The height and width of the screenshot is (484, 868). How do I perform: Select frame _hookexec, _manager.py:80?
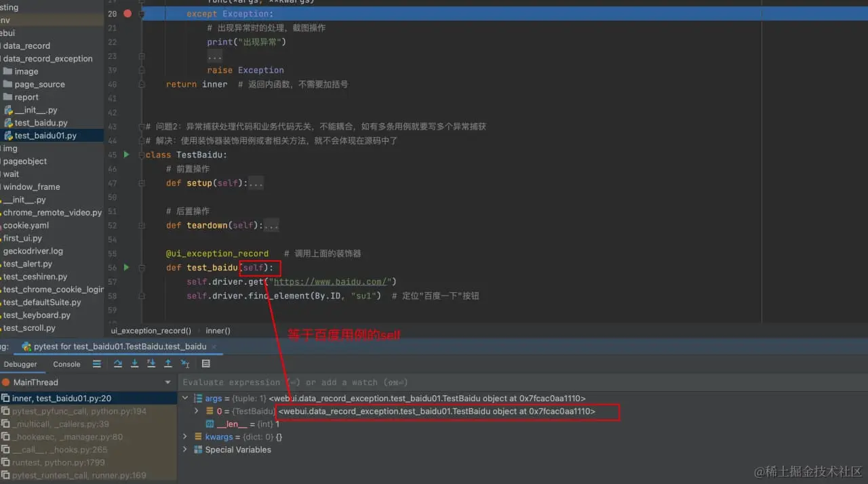88,437
